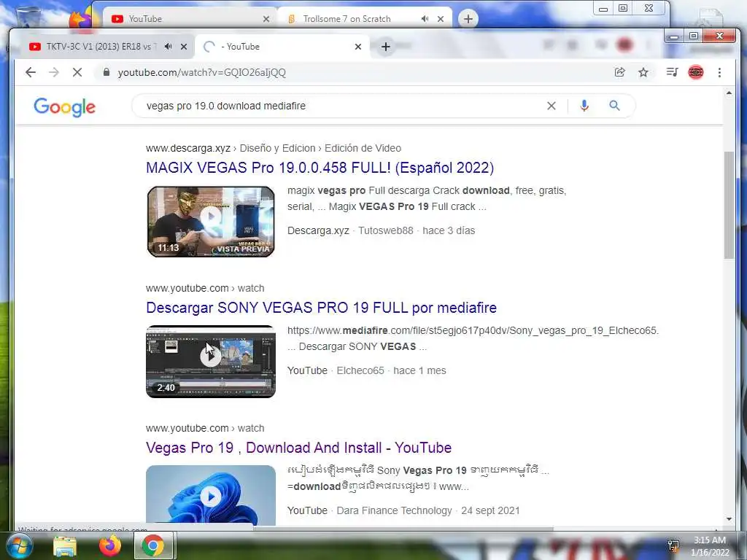Select the loading '- YouTube' tab

click(282, 47)
